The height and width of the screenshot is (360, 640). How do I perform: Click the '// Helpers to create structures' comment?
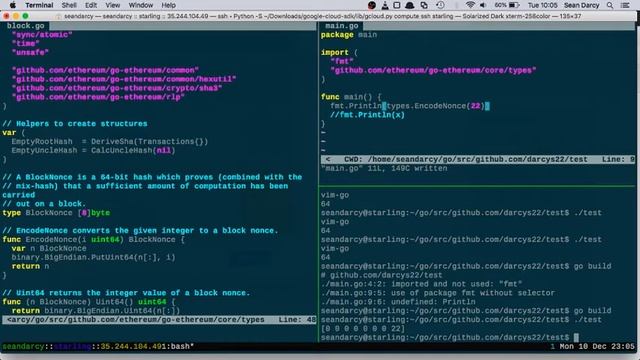click(75, 124)
